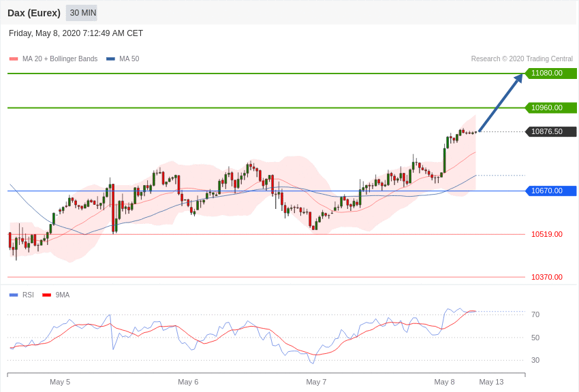
Task: Click the May 7 date axis label
Action: pyautogui.click(x=316, y=382)
